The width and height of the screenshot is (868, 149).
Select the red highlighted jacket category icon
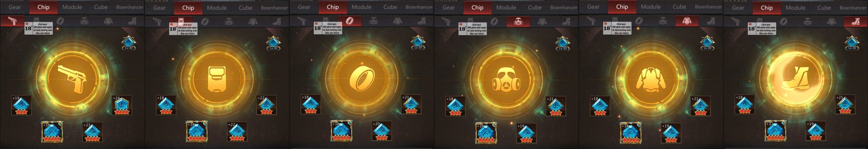[x=687, y=21]
